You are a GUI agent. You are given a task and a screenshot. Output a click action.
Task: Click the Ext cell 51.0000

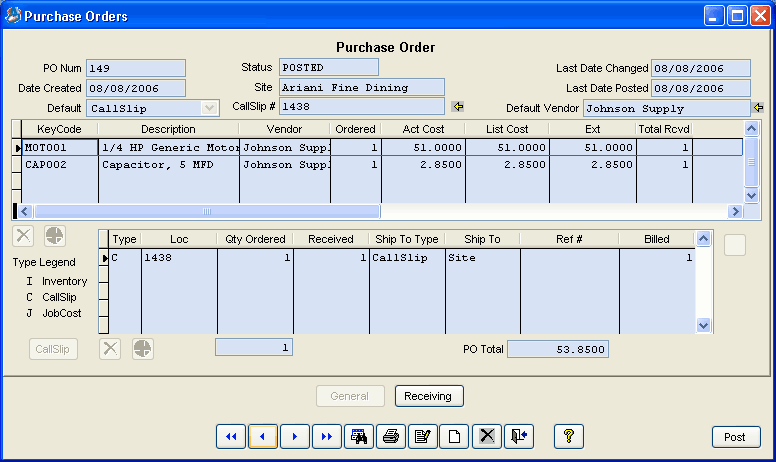[x=593, y=147]
